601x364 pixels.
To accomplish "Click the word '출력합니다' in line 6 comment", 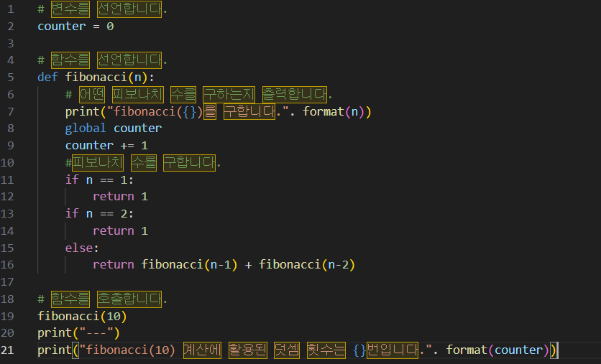I will pos(295,95).
